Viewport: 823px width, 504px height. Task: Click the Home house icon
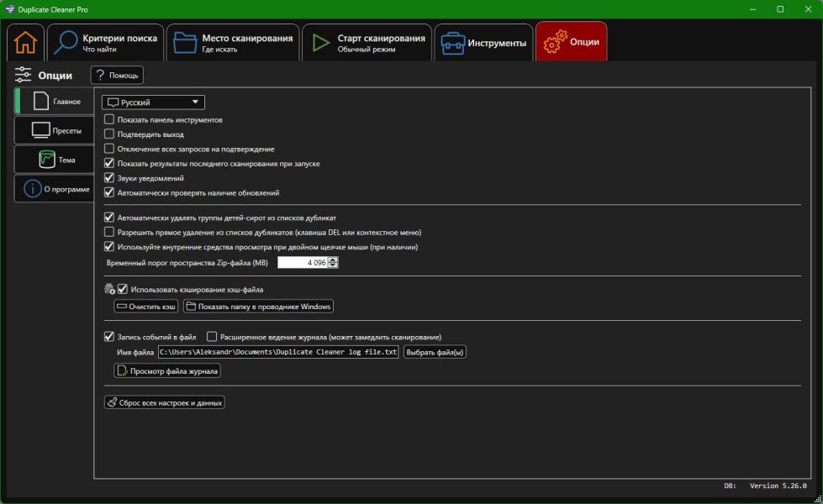coord(26,43)
